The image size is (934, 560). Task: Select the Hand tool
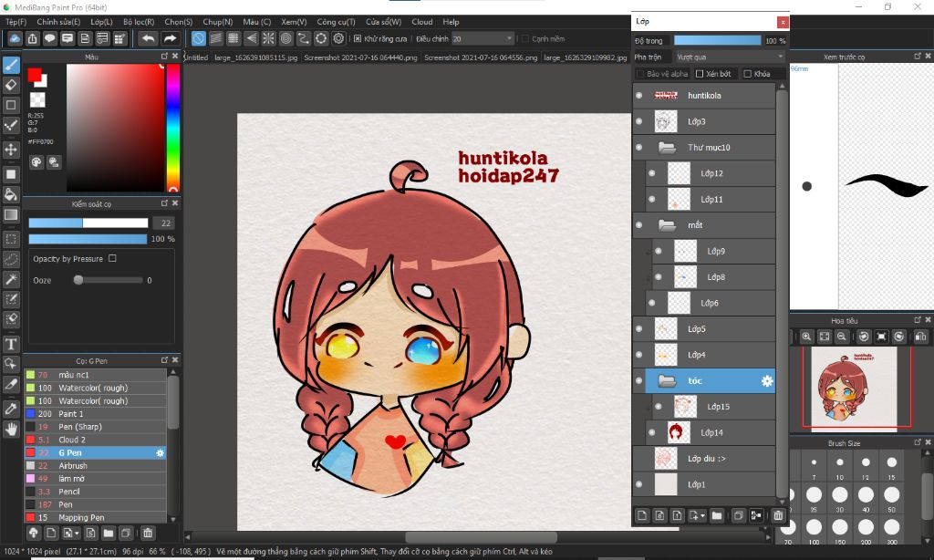click(11, 429)
